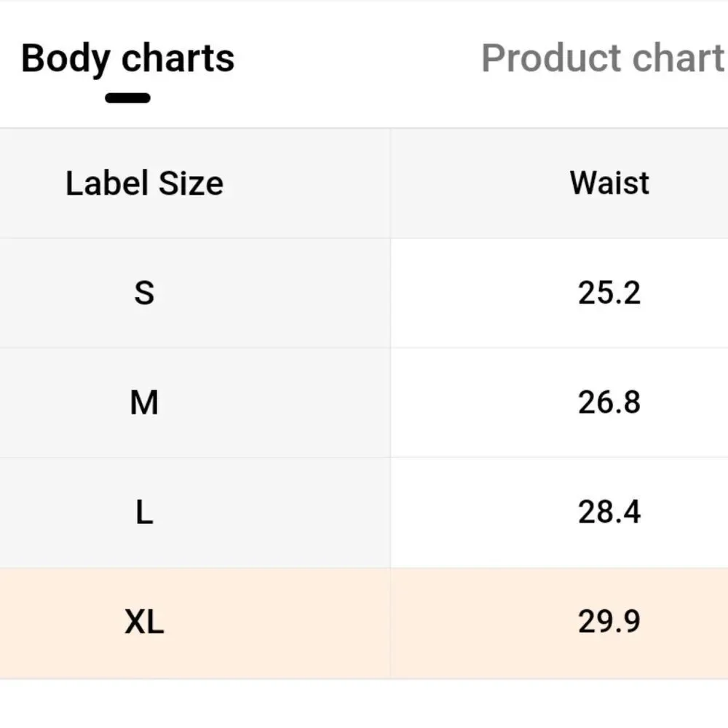Viewport: 728px width, 728px height.
Task: Click the 29.9 waist value
Action: click(609, 622)
